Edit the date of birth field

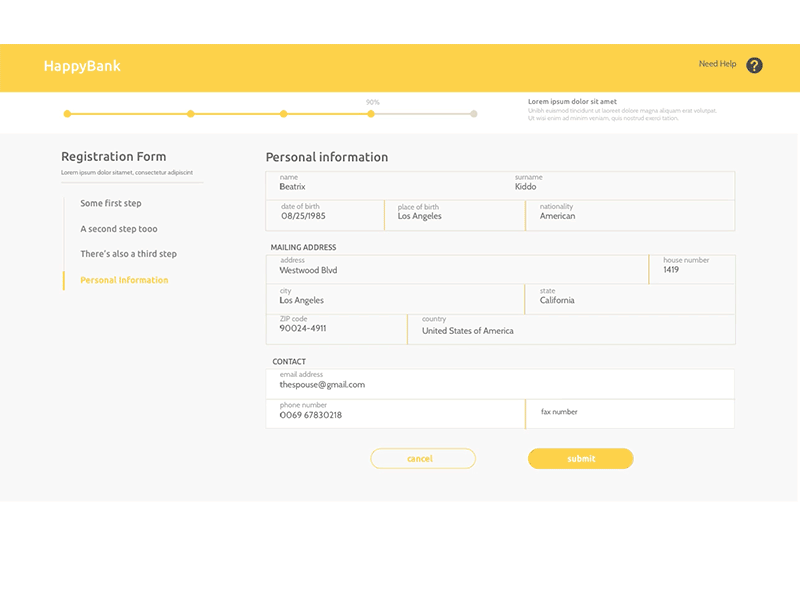325,215
